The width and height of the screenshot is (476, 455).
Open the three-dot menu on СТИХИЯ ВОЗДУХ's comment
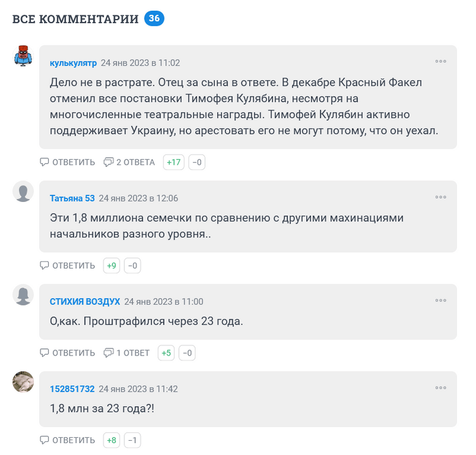[x=440, y=300]
